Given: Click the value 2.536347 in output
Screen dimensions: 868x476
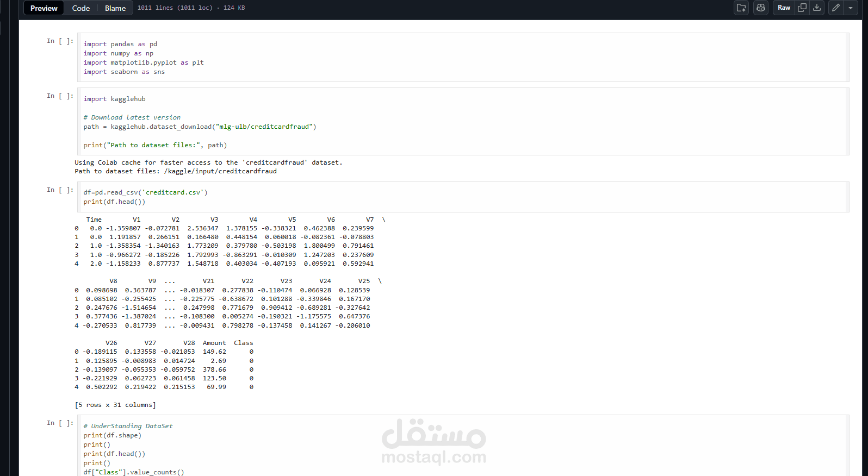Looking at the screenshot, I should tap(203, 228).
